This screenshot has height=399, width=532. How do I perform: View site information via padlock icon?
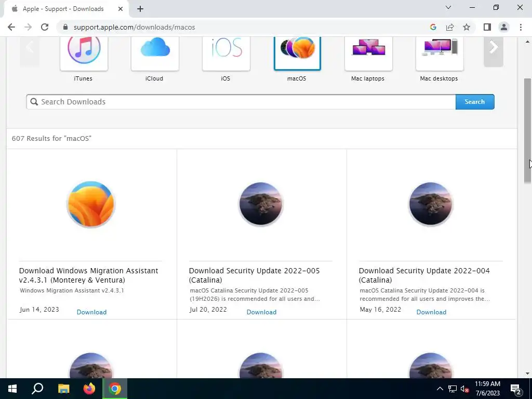tap(65, 27)
